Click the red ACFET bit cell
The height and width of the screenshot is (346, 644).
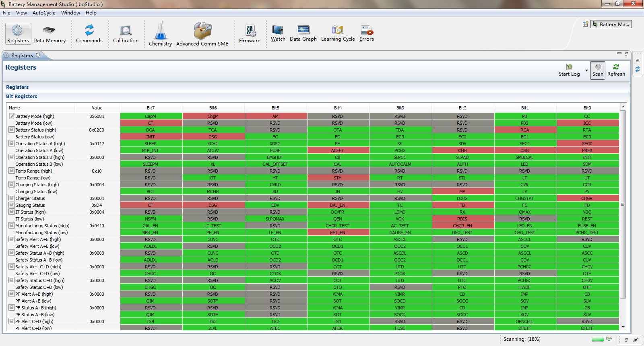338,150
